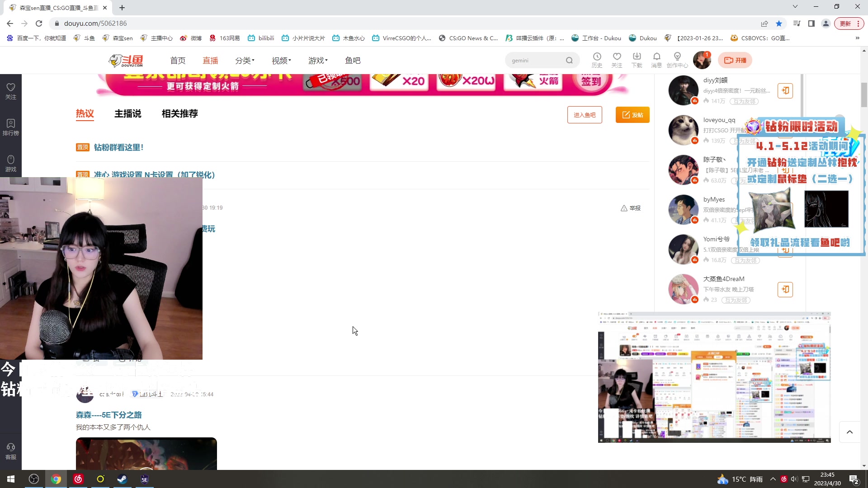The width and height of the screenshot is (868, 488).
Task: Open the 消息 notification bell
Action: pyautogui.click(x=656, y=60)
